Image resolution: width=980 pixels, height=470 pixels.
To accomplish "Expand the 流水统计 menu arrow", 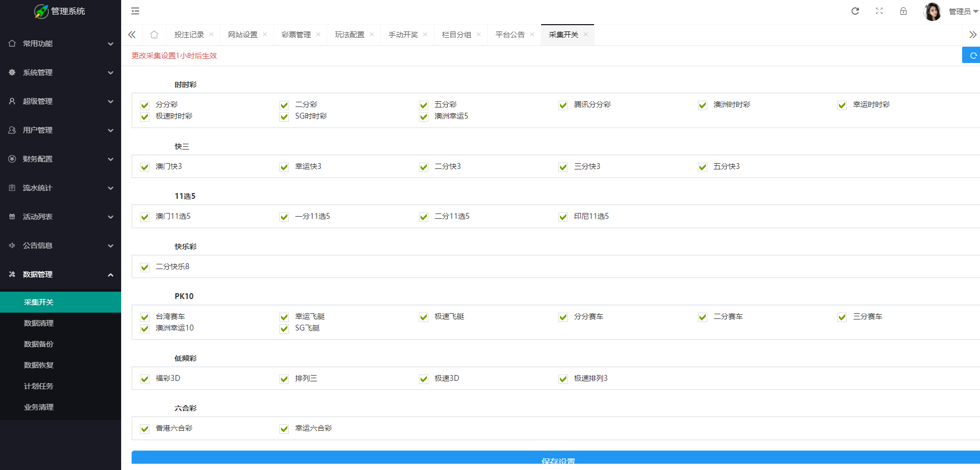I will coord(111,188).
